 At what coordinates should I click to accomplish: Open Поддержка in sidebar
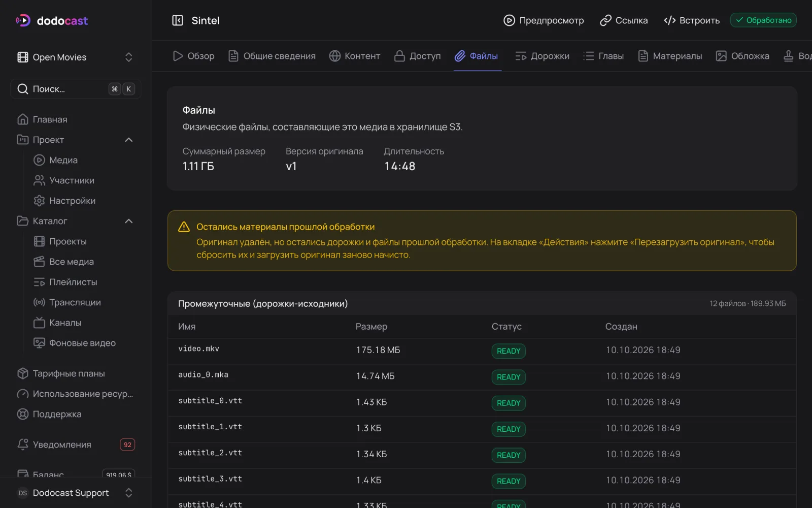click(x=76, y=414)
